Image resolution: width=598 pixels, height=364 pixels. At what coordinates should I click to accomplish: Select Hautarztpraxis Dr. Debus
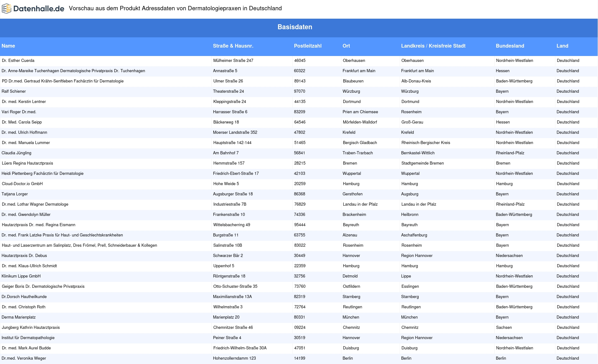24,256
